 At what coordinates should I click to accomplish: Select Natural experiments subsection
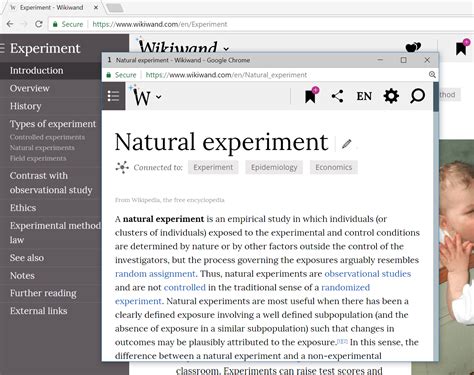[42, 148]
